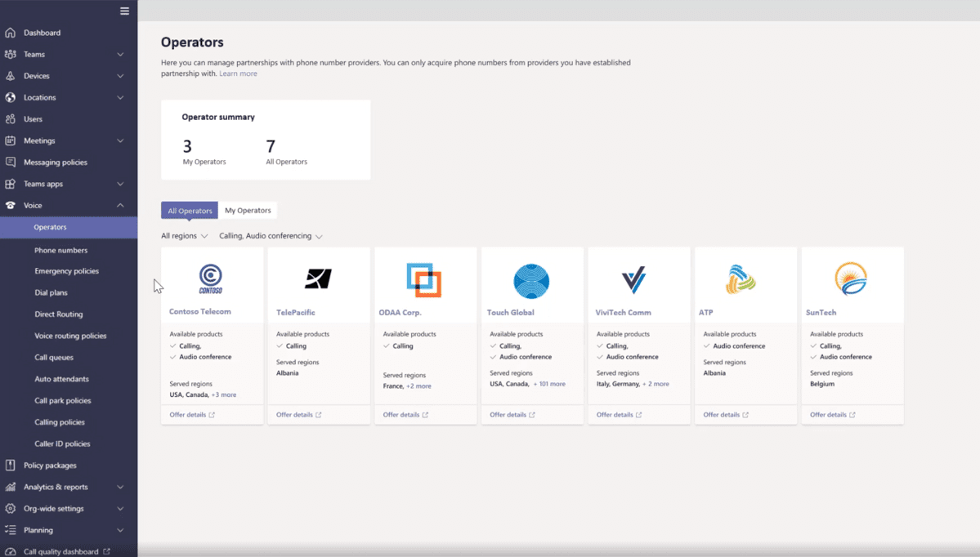
Task: Click the Learn more link
Action: 238,74
